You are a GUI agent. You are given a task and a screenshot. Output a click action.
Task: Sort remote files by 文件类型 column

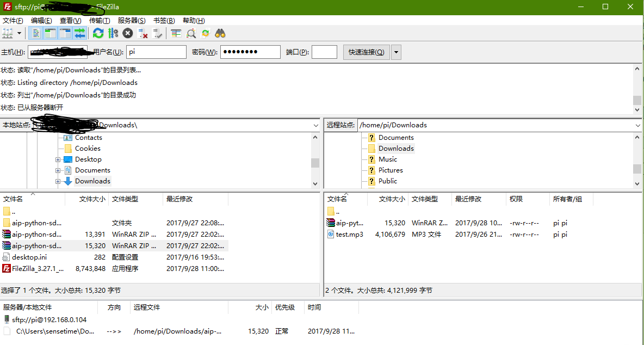[x=430, y=199]
